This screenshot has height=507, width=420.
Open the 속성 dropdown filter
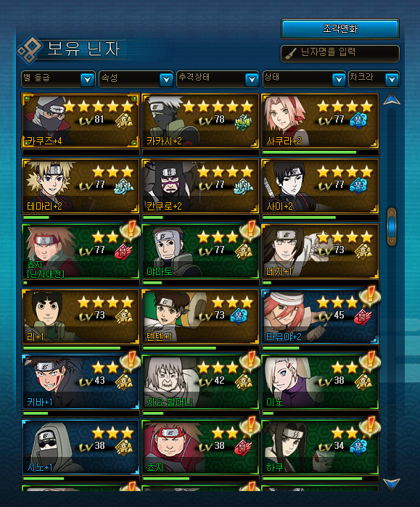pyautogui.click(x=136, y=79)
